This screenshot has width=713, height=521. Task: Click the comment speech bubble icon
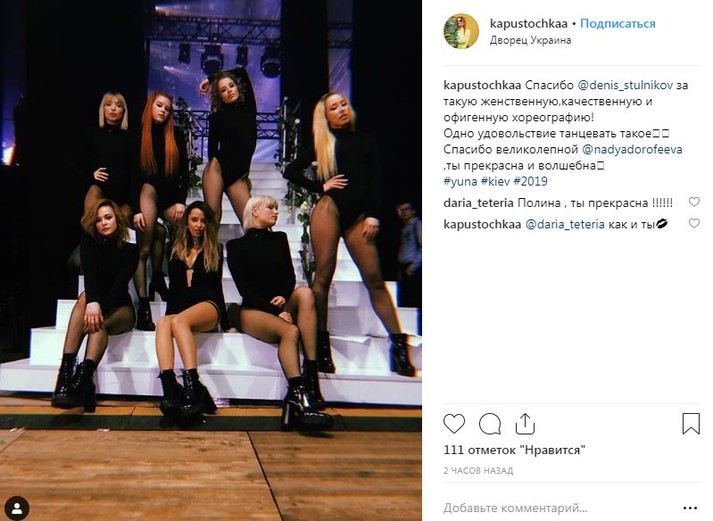click(x=490, y=424)
